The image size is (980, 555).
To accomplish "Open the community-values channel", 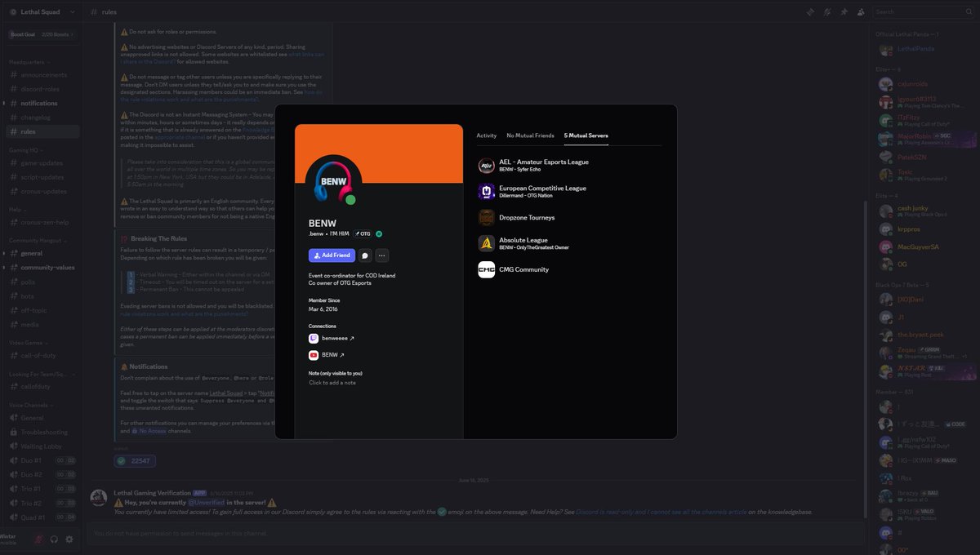I will [x=43, y=268].
